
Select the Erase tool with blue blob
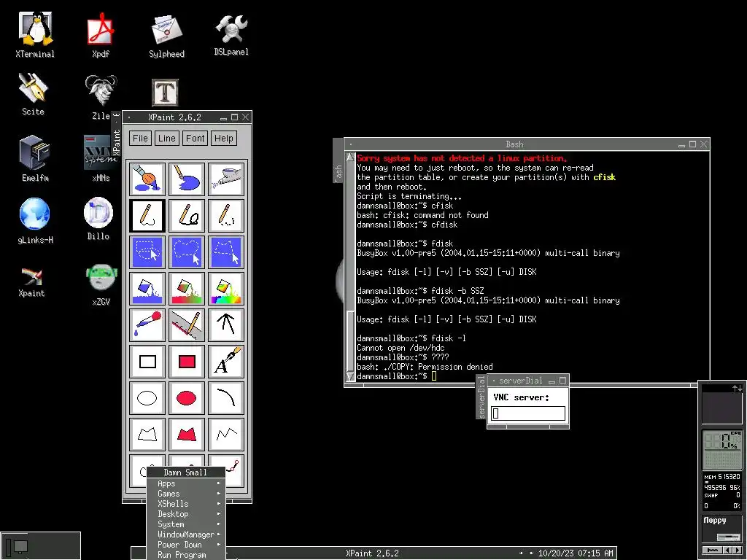tap(186, 179)
